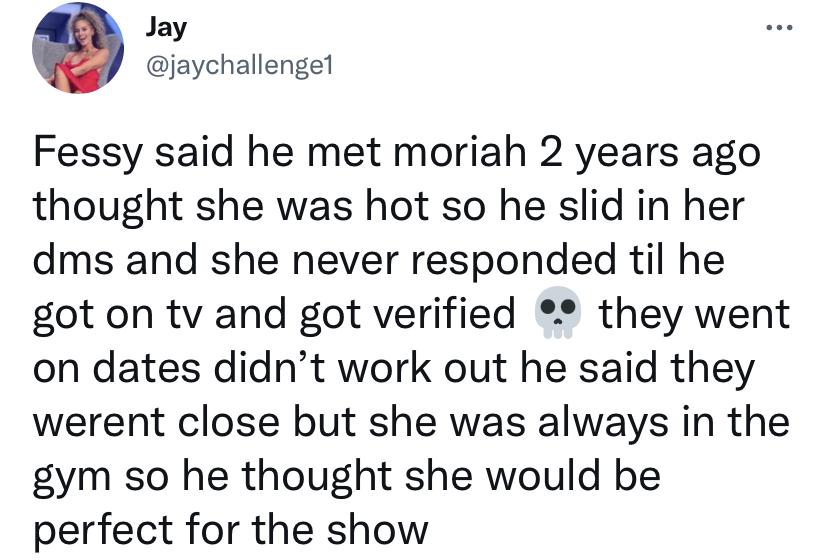828x560 pixels.
Task: Click the word Fessy in the tweet
Action: (88, 154)
